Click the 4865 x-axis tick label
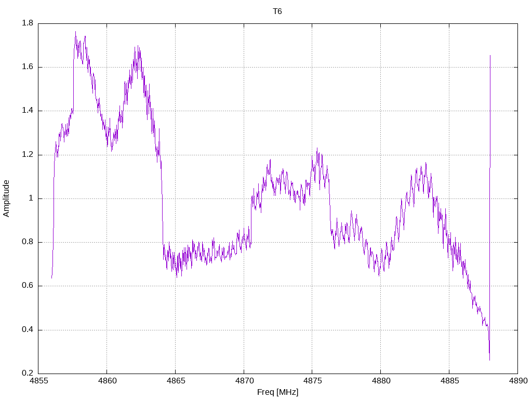This screenshot has height=399, width=532. (x=176, y=381)
